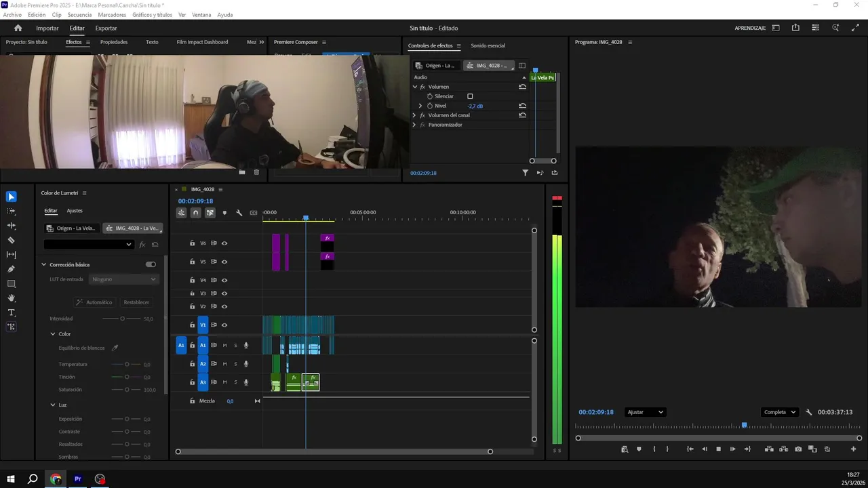868x488 pixels.
Task: Lock video track V5
Action: [192, 262]
